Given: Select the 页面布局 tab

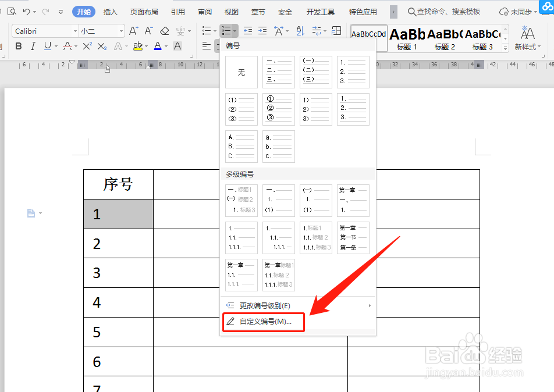Looking at the screenshot, I should tap(144, 12).
